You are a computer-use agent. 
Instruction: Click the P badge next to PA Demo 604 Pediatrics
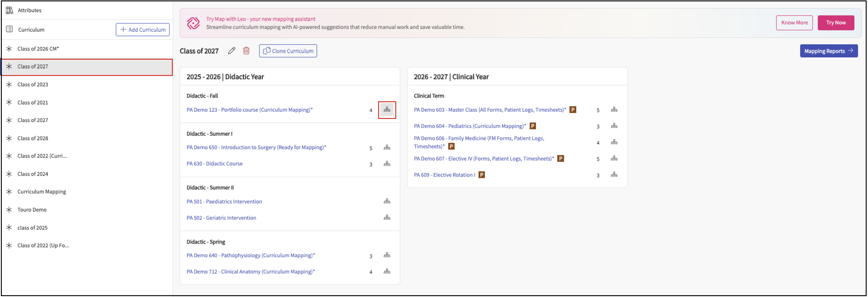click(533, 126)
